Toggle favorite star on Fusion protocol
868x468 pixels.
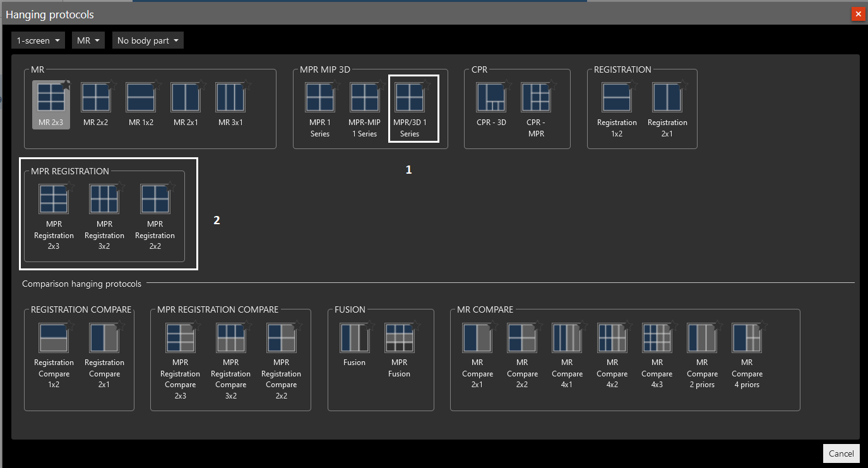click(x=370, y=325)
